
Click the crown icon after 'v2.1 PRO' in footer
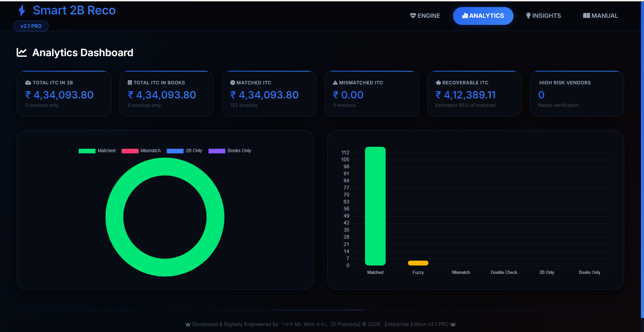click(453, 324)
